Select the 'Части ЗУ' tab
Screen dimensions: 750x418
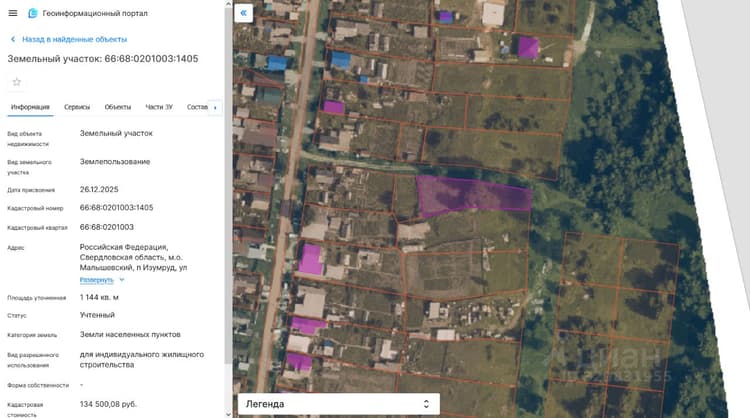point(159,107)
